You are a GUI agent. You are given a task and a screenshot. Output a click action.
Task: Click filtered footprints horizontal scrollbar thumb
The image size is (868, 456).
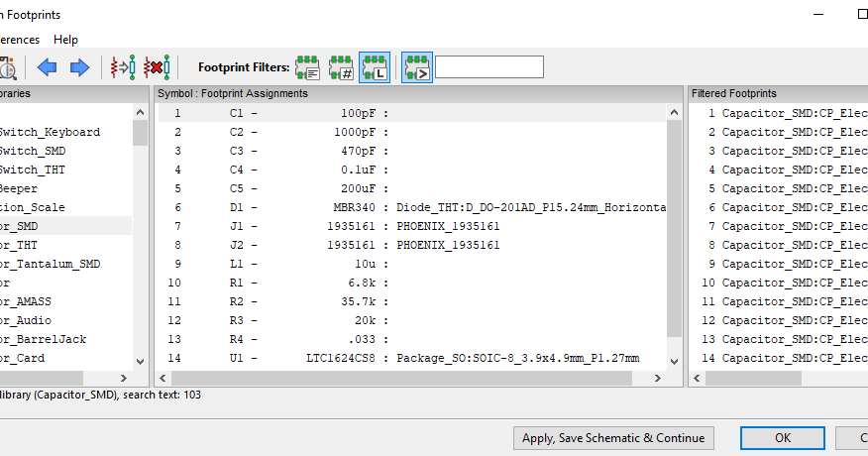(753, 378)
